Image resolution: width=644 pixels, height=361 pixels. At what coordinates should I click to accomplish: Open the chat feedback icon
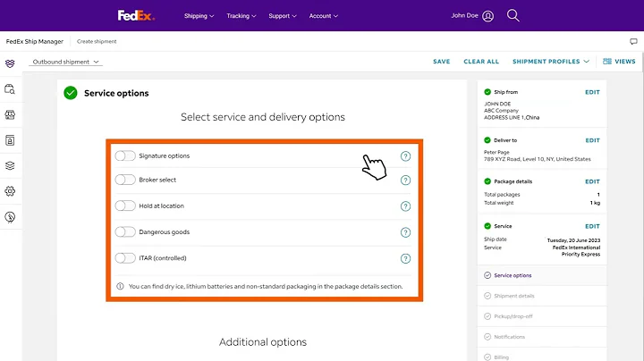pyautogui.click(x=633, y=41)
